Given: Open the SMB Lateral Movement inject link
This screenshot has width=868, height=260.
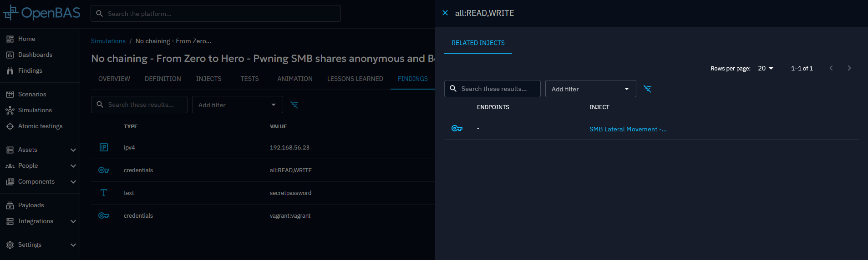Looking at the screenshot, I should coord(628,129).
